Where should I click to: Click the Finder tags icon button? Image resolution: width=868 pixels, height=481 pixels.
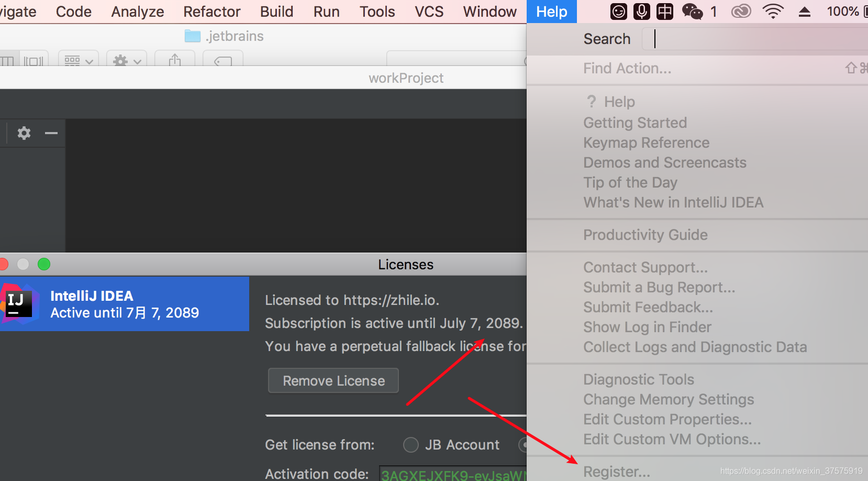point(223,61)
